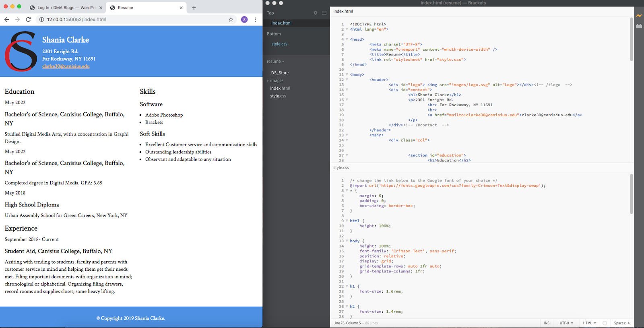The width and height of the screenshot is (644, 328).
Task: Bookmark this page with the star icon
Action: coord(231,19)
